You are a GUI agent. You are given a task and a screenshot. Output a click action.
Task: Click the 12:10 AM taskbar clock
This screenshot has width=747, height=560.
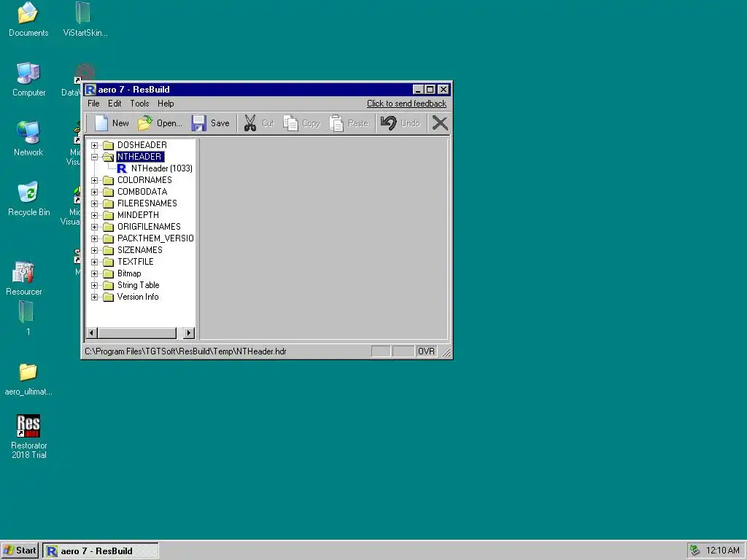[723, 551]
